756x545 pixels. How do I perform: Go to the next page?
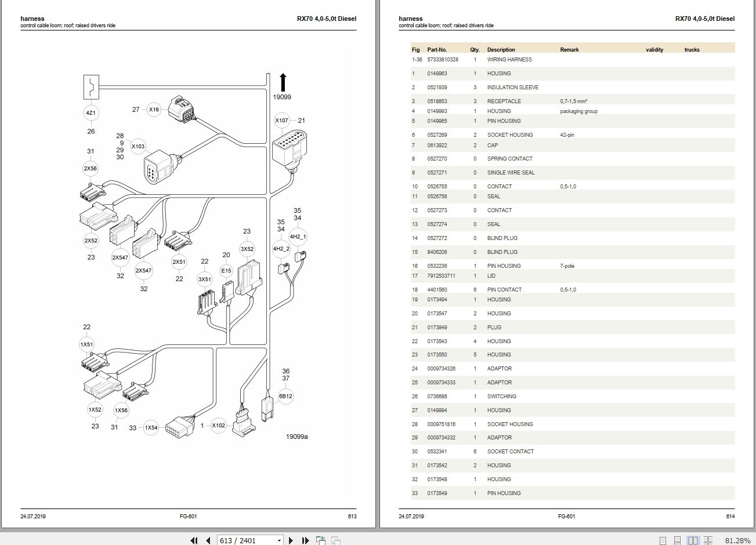click(x=291, y=540)
